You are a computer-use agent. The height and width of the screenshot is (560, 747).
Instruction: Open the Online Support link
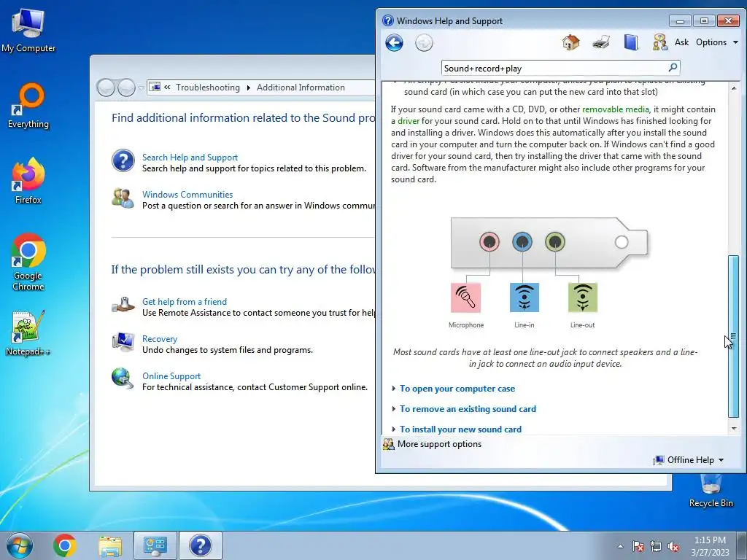click(x=171, y=376)
